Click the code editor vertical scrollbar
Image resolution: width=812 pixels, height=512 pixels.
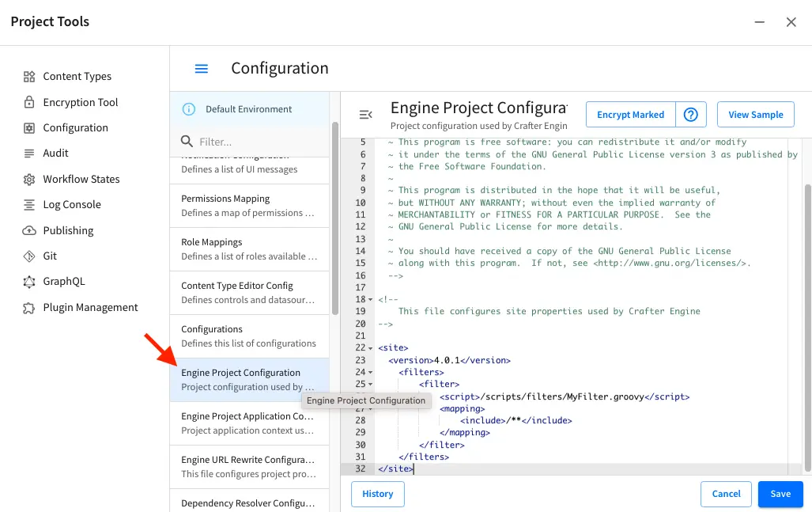[808, 328]
